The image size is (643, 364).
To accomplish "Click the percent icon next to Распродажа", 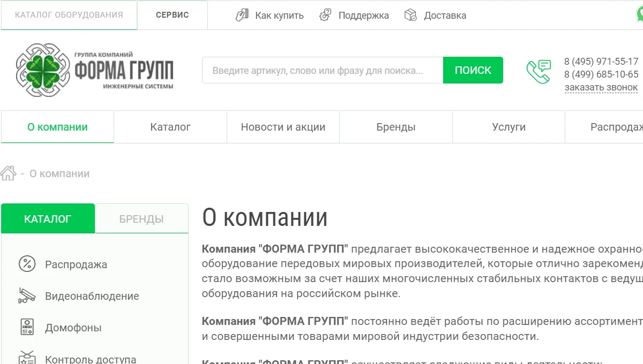I will 27,264.
